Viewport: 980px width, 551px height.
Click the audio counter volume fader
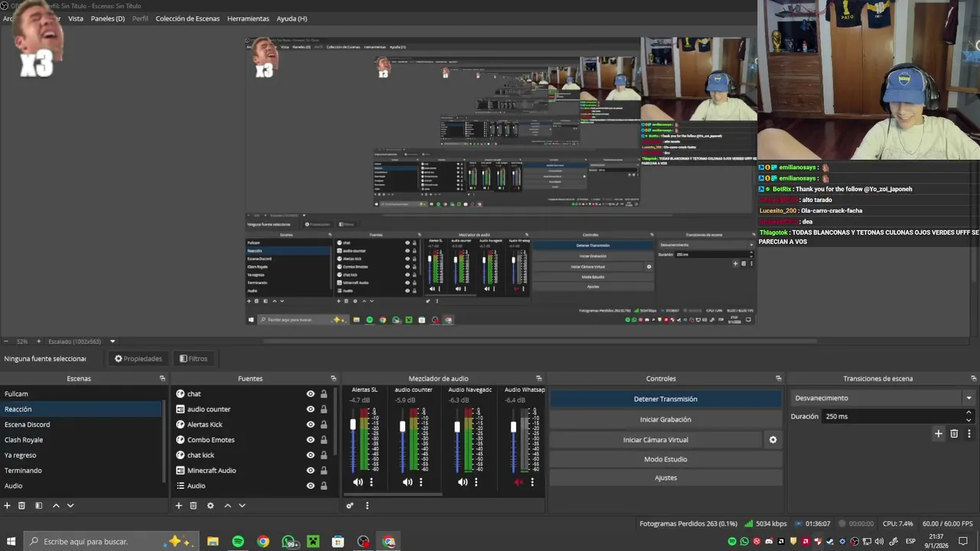[x=403, y=425]
